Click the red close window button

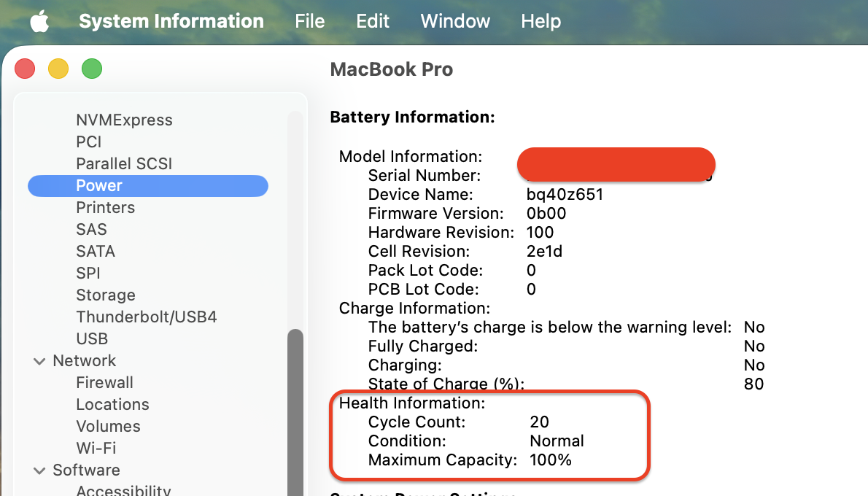point(25,69)
